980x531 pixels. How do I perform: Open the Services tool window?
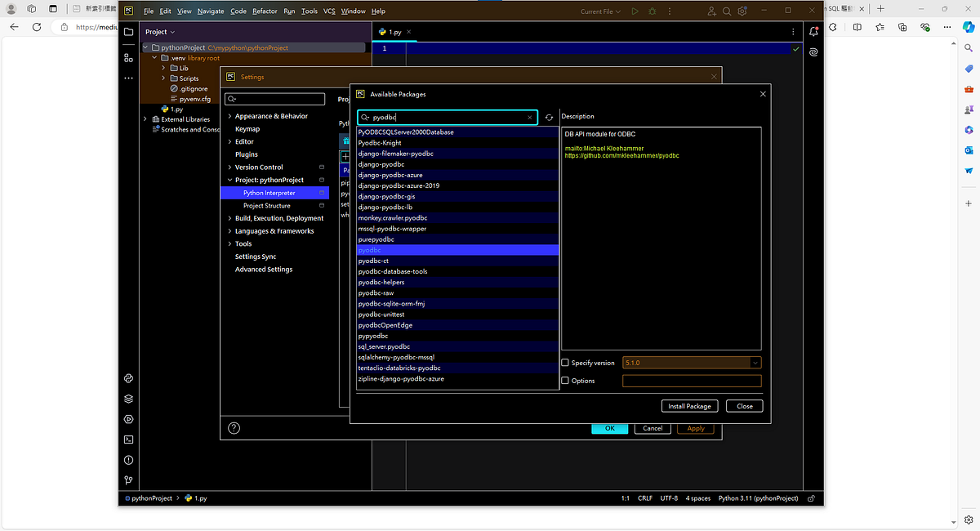(128, 399)
